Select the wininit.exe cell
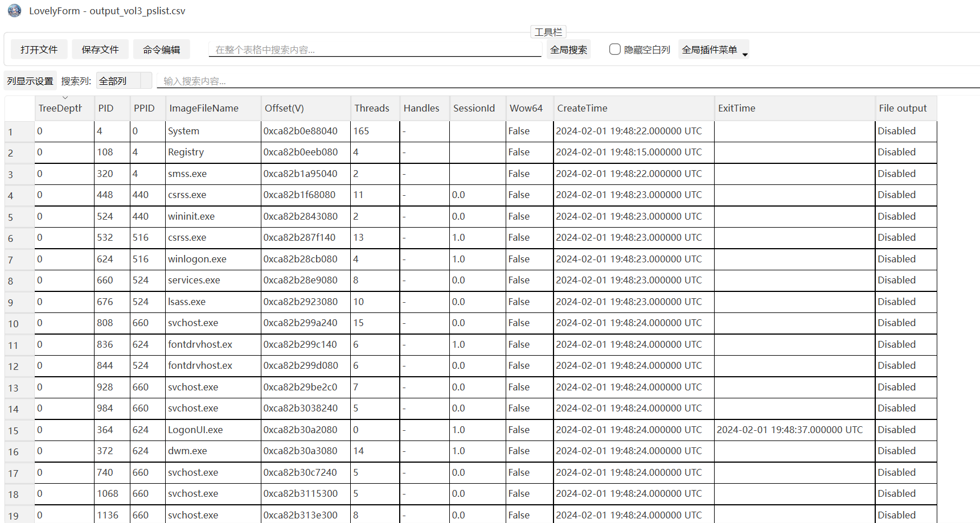This screenshot has width=980, height=523. [x=214, y=216]
